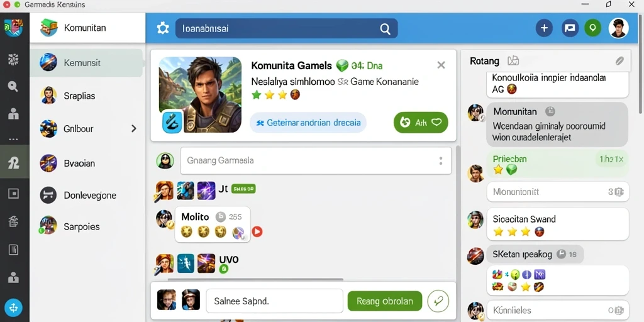Click the emoji sticker card in right panel
This screenshot has width=644, height=322.
[x=557, y=280]
